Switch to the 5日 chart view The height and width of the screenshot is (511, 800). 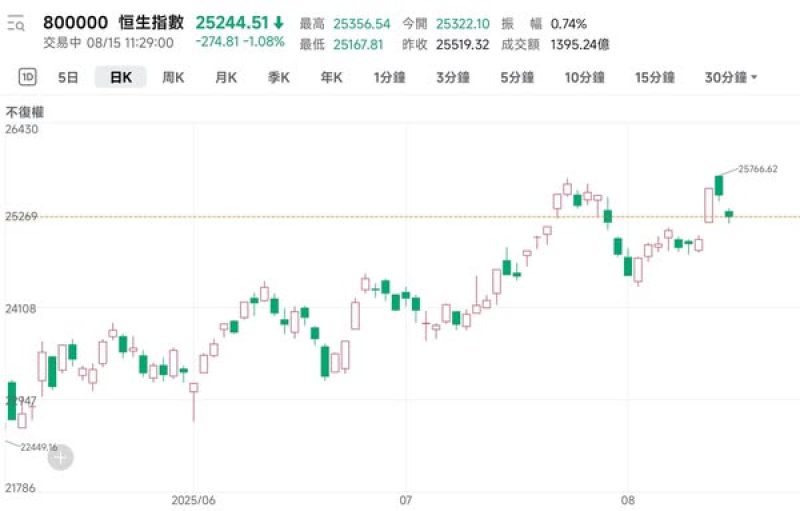coord(68,77)
